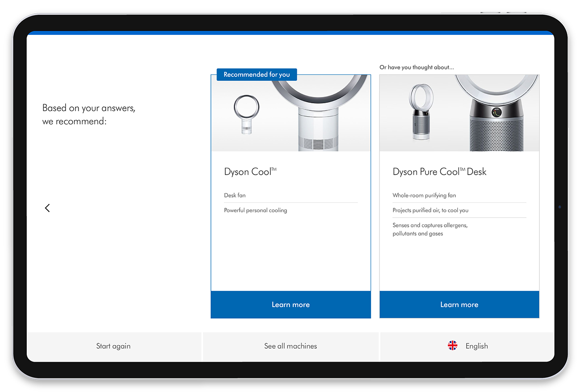View the full range via See all machines
Viewport: 581px width, 392px height.
pyautogui.click(x=290, y=346)
